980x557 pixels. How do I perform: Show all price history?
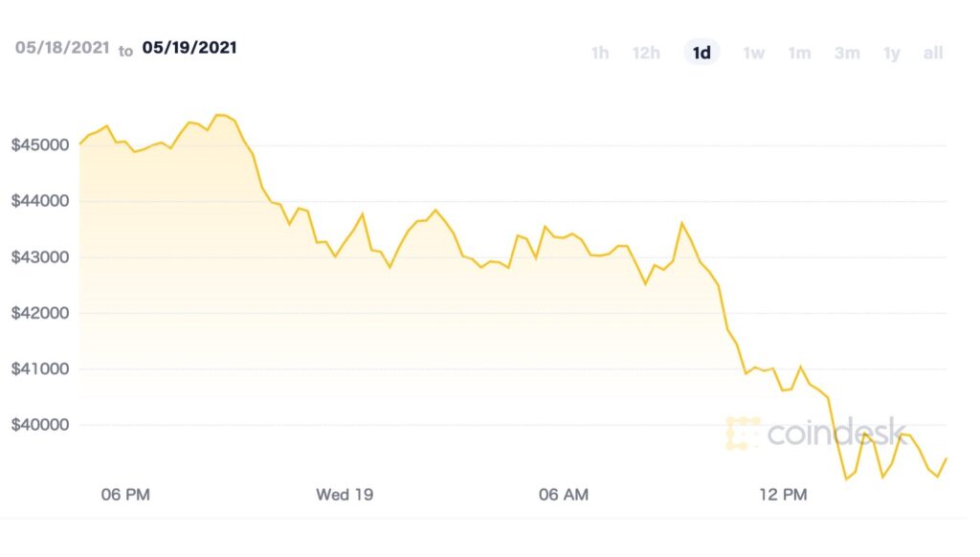tap(933, 53)
